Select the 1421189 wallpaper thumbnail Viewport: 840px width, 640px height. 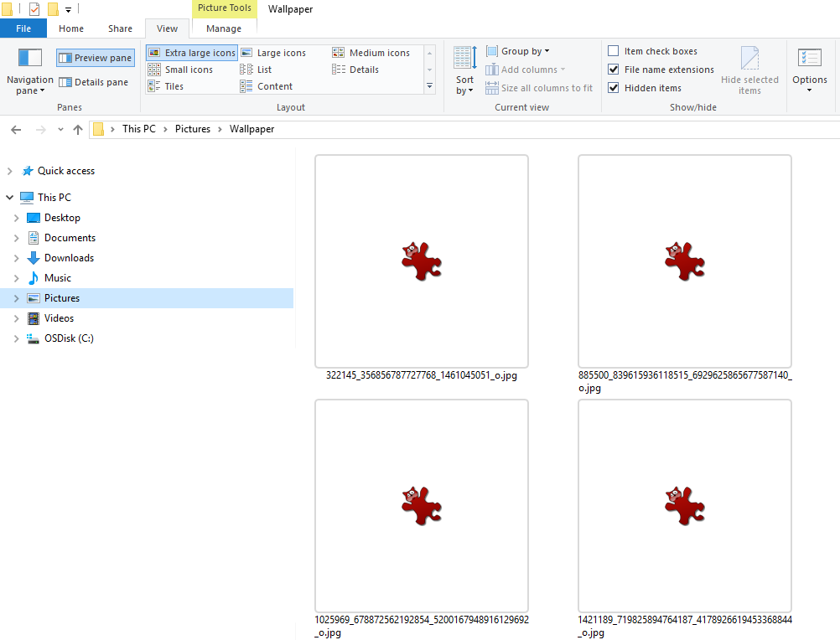684,505
